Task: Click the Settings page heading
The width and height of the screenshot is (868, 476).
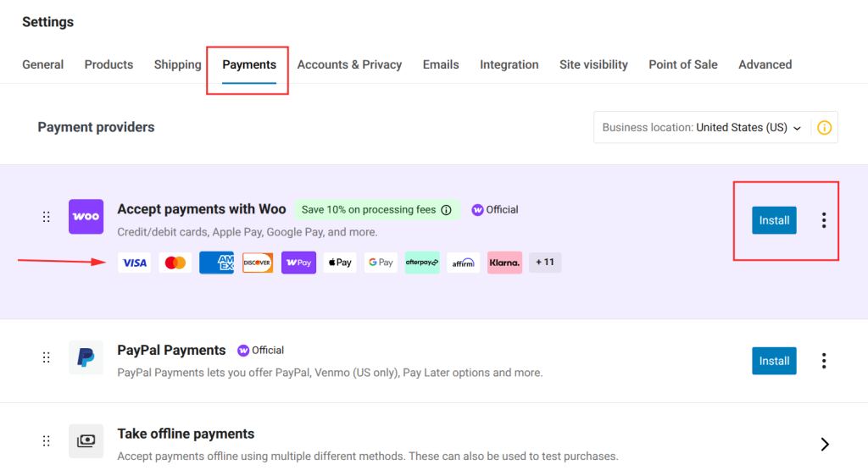Action: (47, 21)
